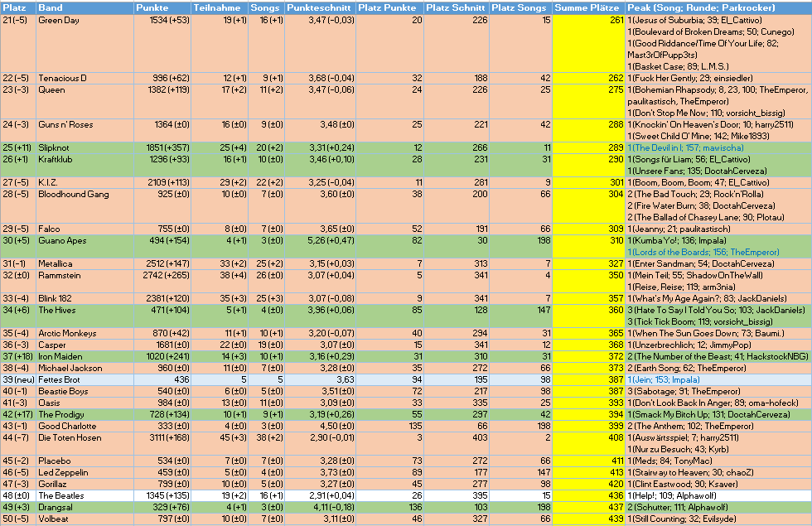
Task: Select the Die Toten Hosen band cell
Action: 85,444
